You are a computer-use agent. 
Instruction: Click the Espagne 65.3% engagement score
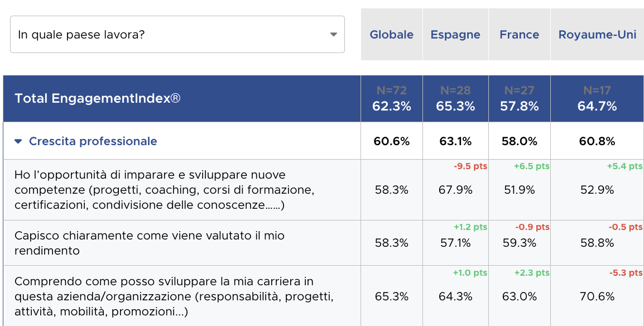455,106
